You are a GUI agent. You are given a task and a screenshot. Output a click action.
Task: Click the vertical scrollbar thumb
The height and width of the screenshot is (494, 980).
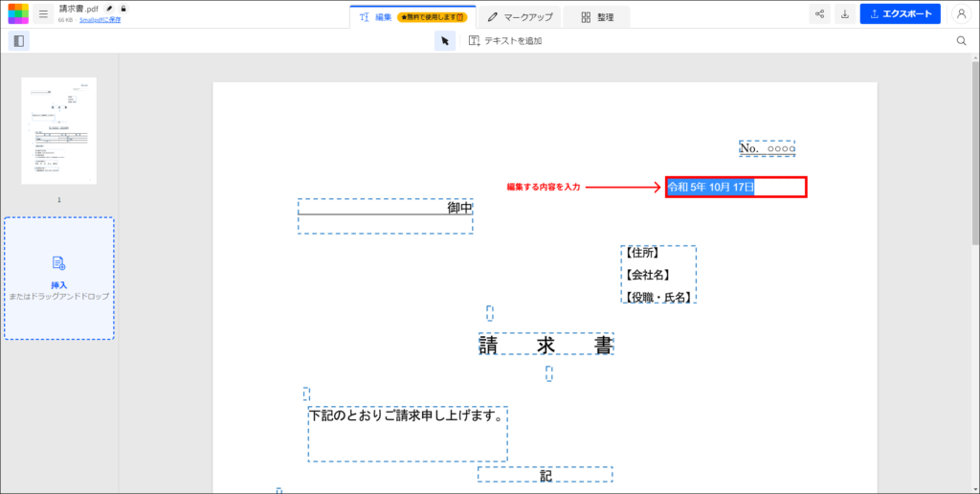[975, 151]
